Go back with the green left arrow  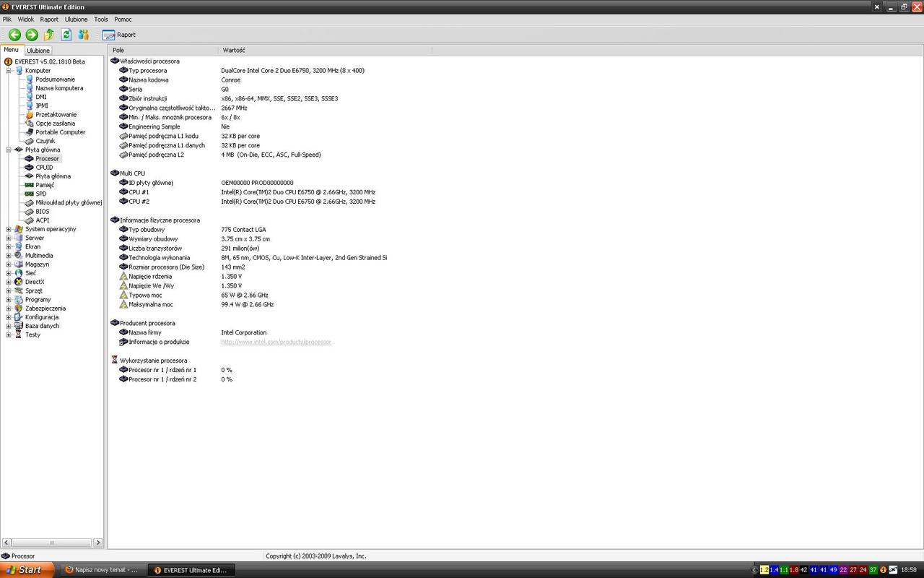pyautogui.click(x=14, y=35)
